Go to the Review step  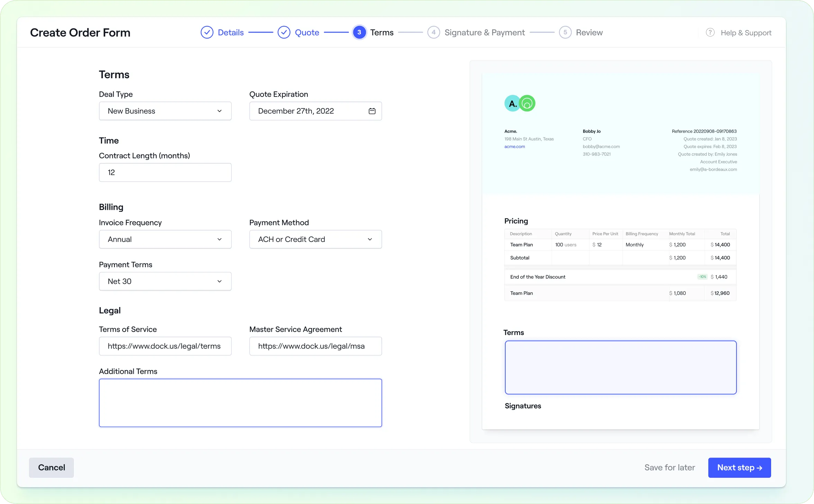tap(589, 33)
